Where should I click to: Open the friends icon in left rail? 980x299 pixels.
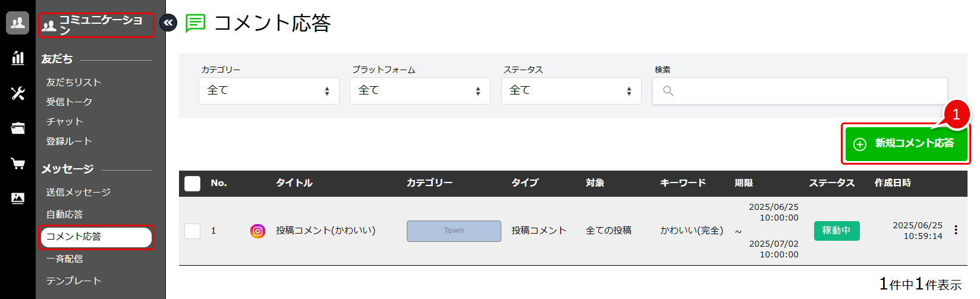coord(18,23)
